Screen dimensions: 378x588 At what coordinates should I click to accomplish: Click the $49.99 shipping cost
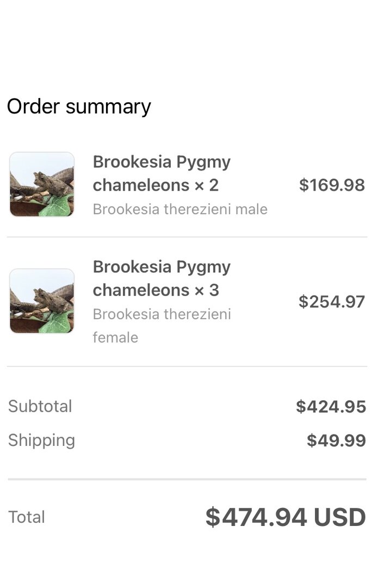(336, 440)
